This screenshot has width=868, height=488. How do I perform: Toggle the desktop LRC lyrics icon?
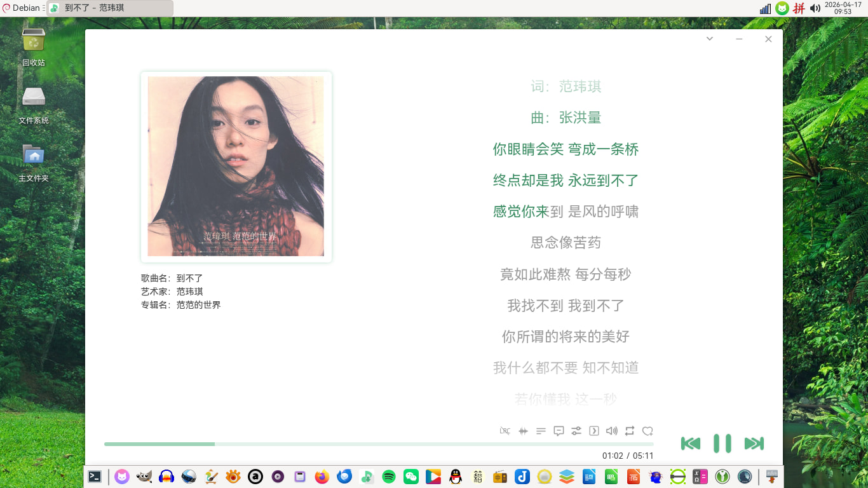505,431
